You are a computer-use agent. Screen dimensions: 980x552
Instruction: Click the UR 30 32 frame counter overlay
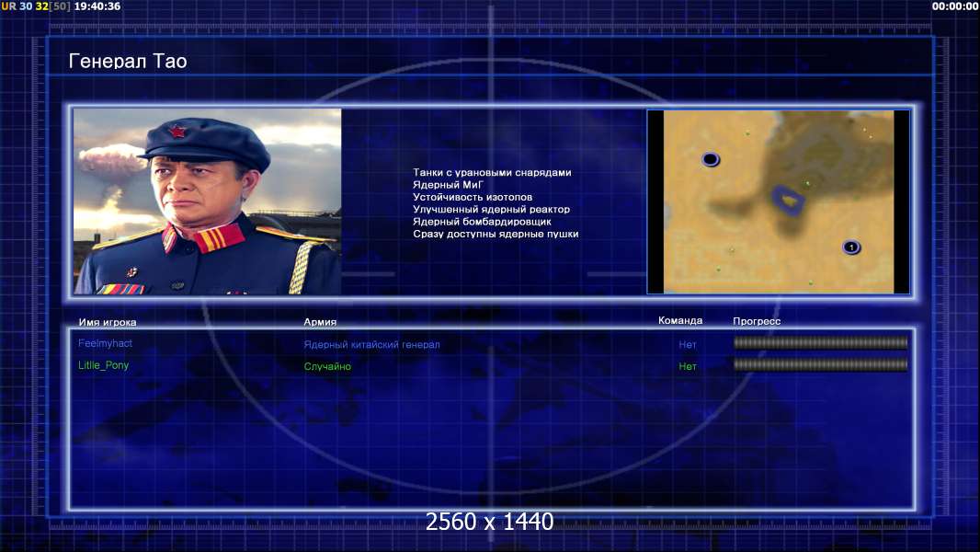click(x=36, y=6)
